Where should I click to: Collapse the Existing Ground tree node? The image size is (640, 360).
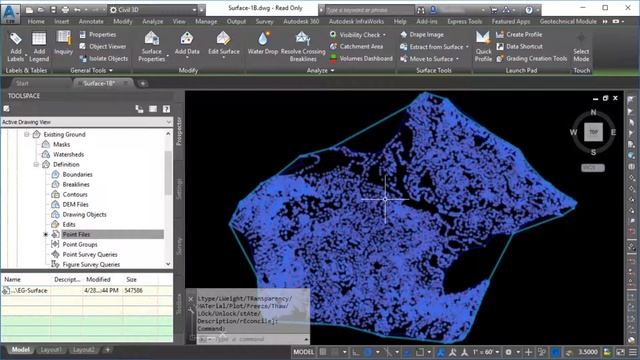[x=27, y=134]
